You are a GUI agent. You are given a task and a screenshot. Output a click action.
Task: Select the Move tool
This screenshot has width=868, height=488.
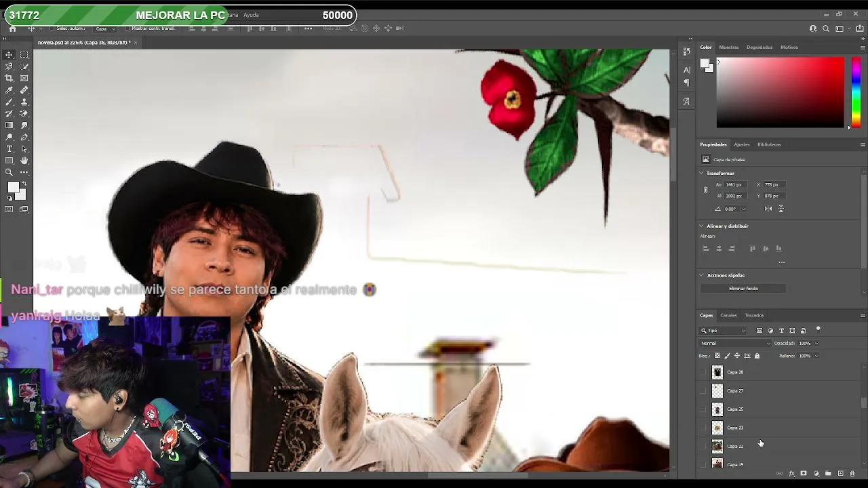coord(9,55)
